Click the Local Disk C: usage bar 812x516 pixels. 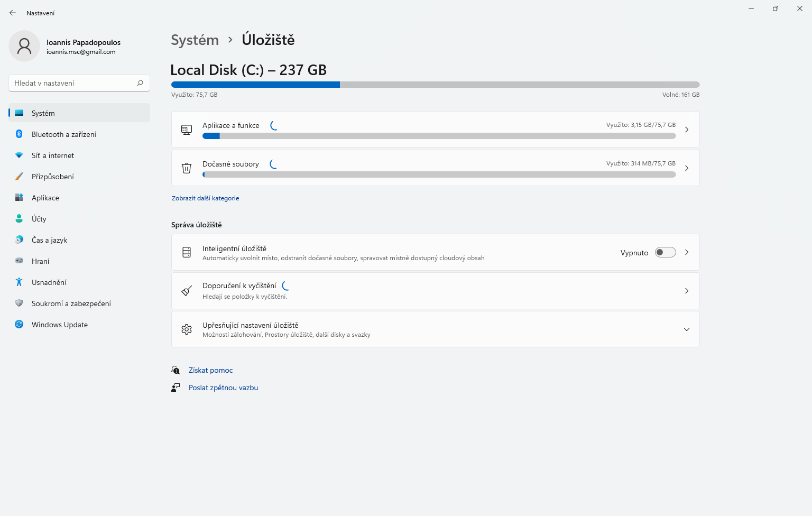435,85
